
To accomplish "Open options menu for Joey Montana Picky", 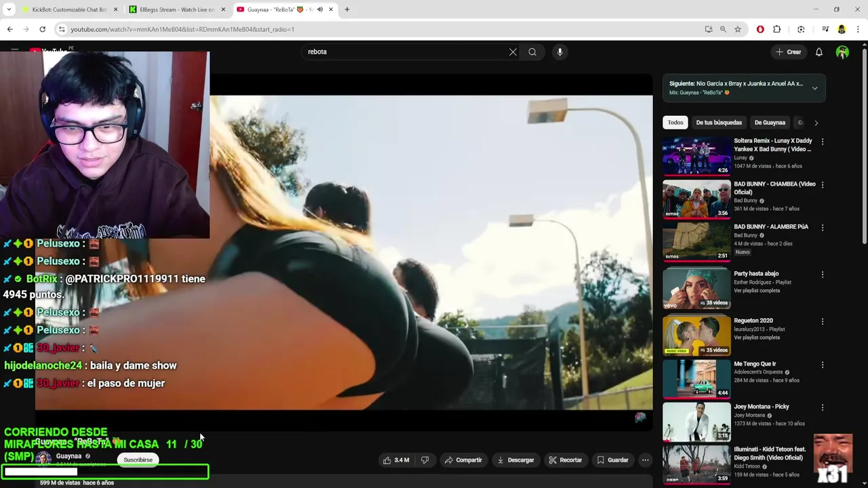I will [823, 407].
